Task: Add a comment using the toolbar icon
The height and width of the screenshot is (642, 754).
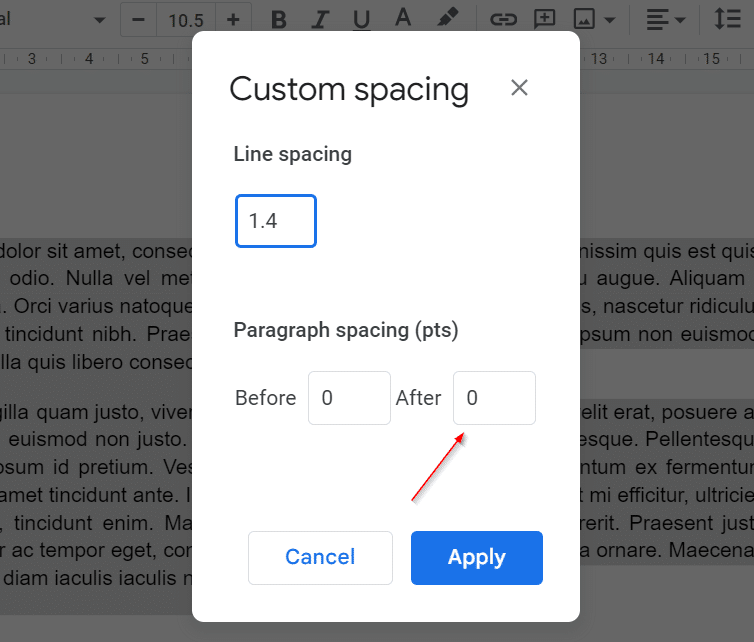Action: click(x=544, y=19)
